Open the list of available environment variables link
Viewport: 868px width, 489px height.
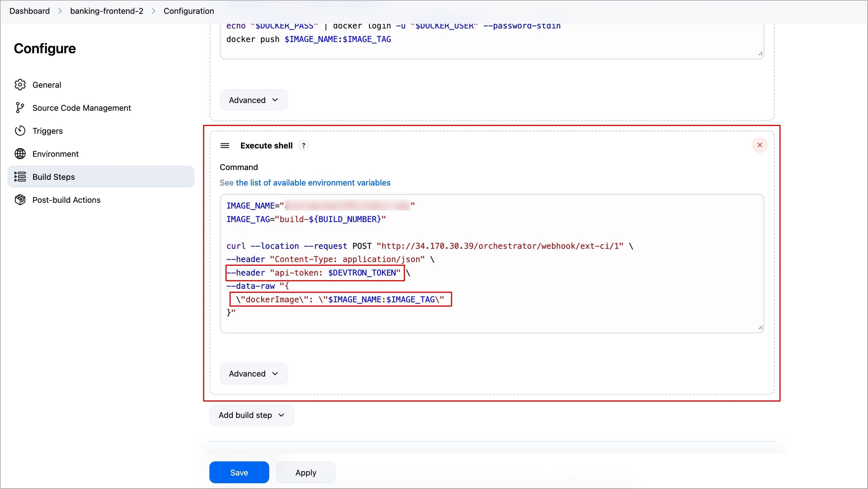313,183
